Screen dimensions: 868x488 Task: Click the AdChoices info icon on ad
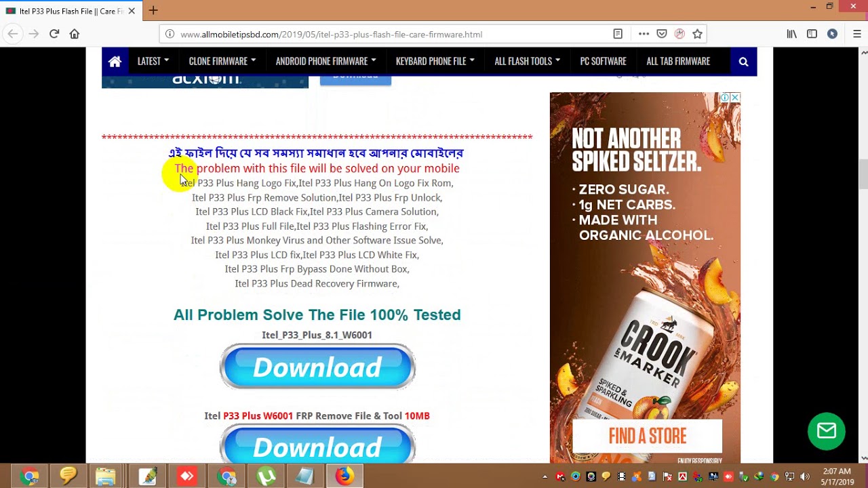click(725, 98)
